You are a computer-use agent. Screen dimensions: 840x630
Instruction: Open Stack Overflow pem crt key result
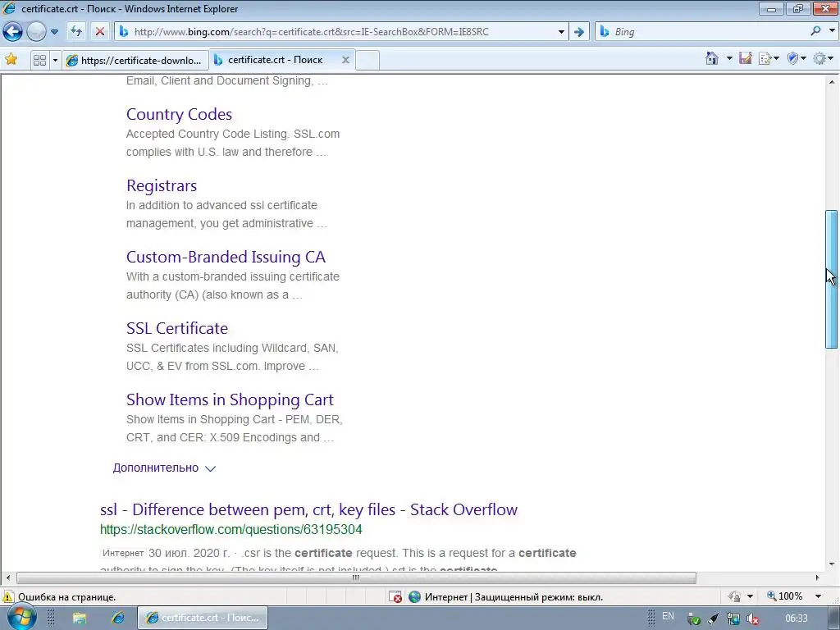[308, 509]
